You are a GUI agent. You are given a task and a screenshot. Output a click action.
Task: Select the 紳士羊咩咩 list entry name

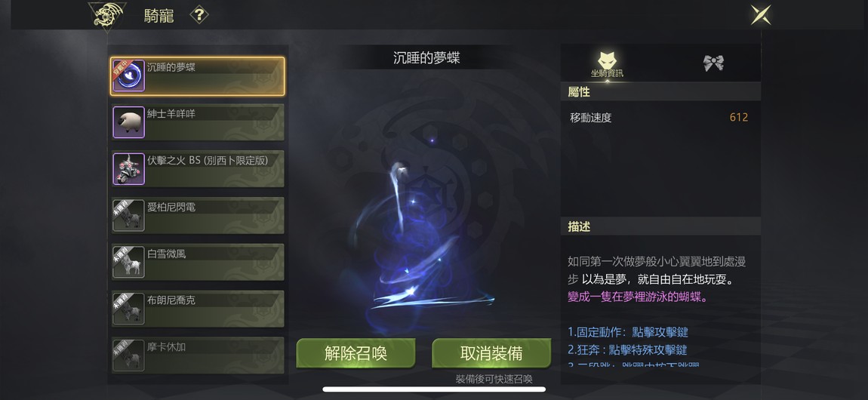click(171, 114)
